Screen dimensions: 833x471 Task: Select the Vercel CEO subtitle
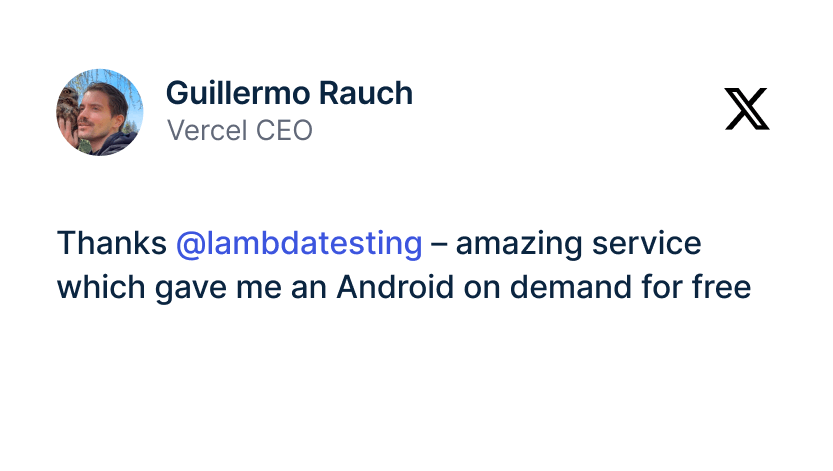[x=239, y=130]
